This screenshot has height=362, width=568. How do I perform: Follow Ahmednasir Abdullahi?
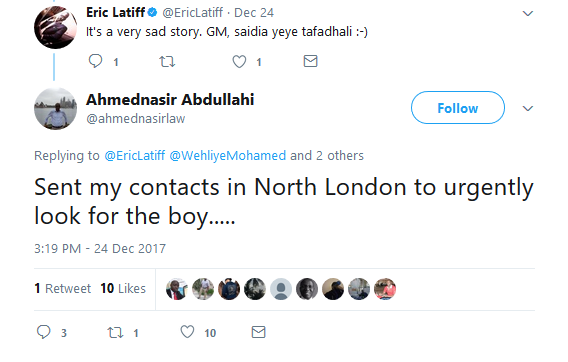click(458, 108)
